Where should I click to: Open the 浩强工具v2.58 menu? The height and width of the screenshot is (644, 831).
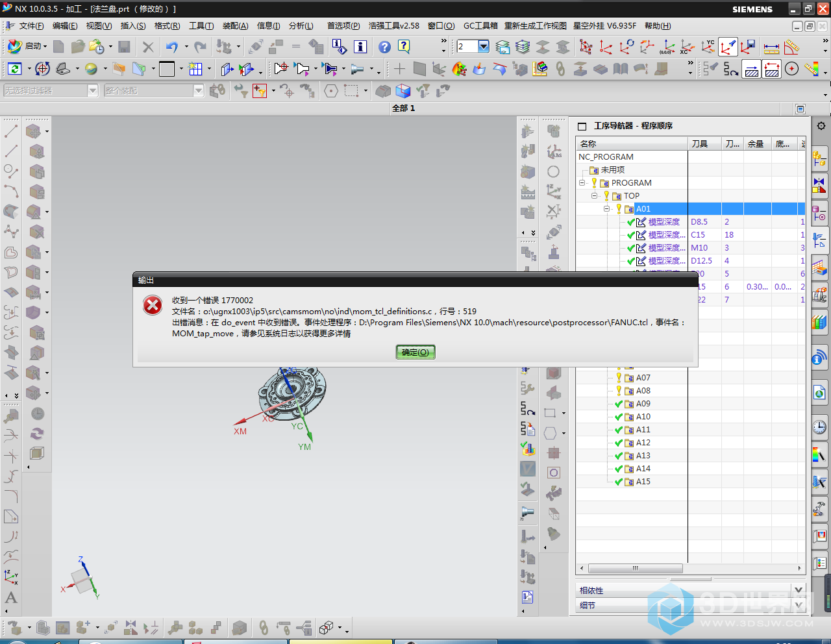pos(394,26)
